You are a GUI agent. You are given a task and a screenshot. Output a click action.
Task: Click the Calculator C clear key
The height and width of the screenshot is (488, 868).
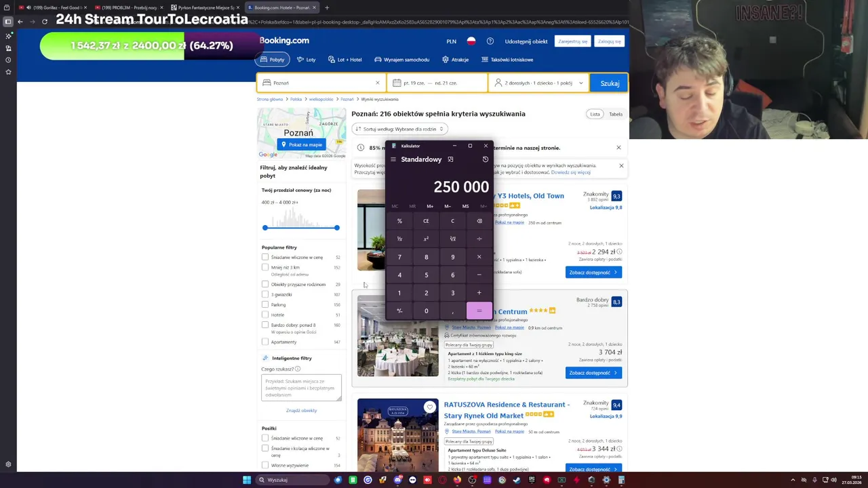click(x=452, y=221)
